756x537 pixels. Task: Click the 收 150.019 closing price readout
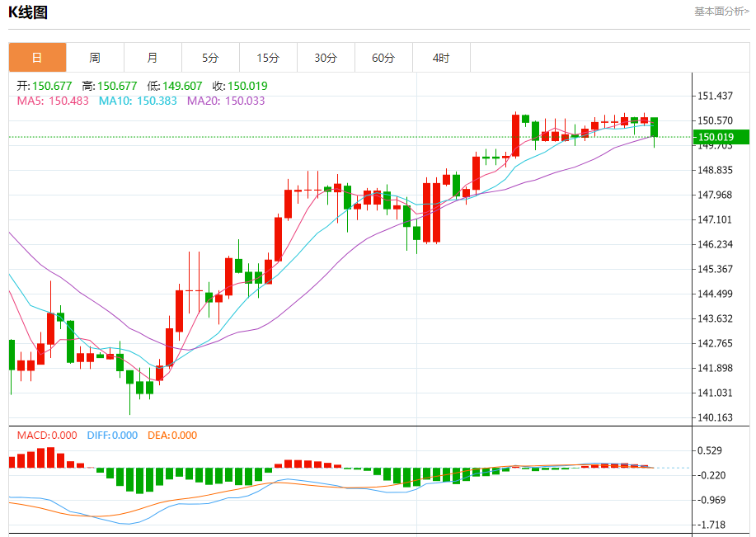[240, 86]
